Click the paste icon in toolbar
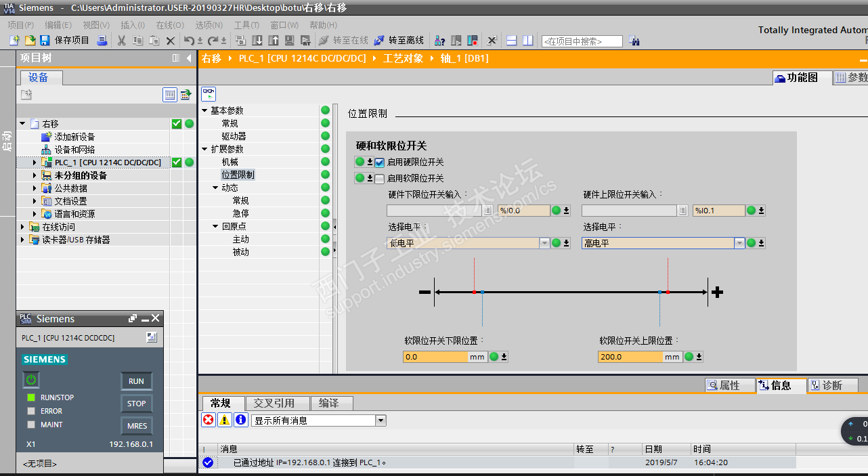Viewport: 868px width, 476px height. coord(154,41)
